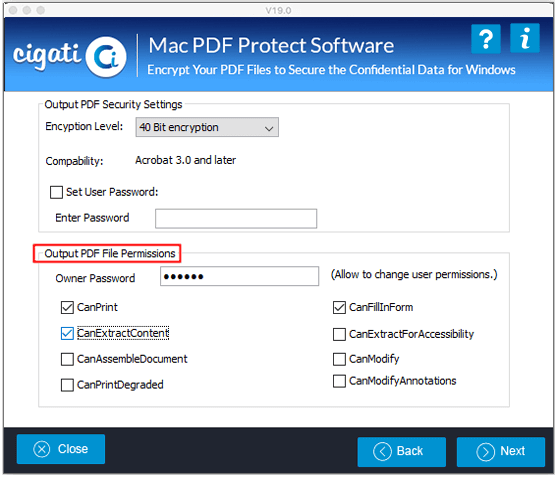Uncheck the CanPrint permission
The image size is (557, 477).
67,307
